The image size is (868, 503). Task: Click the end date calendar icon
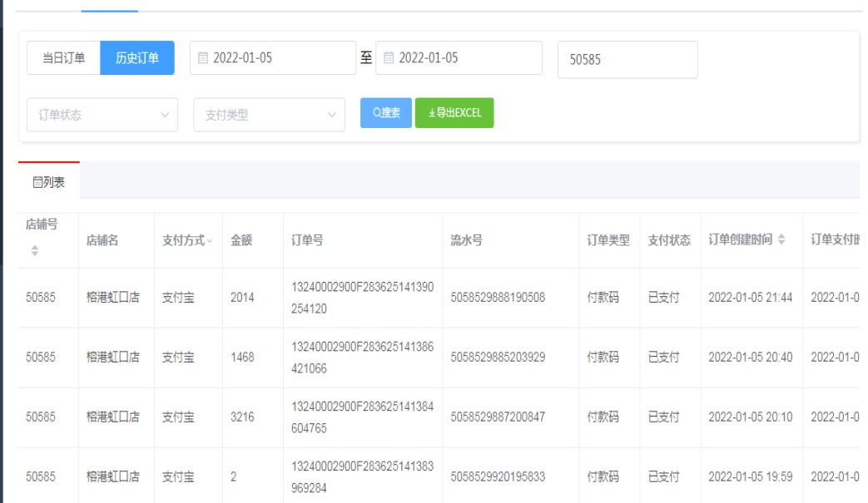389,58
